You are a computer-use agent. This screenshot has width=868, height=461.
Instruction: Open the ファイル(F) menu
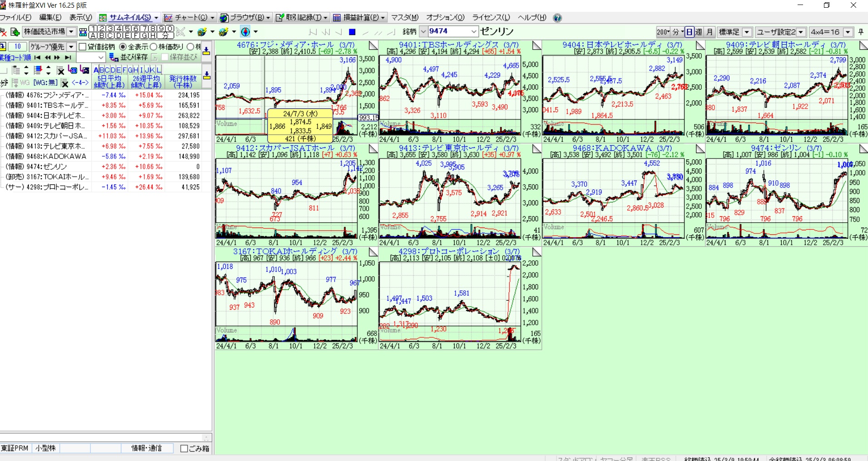click(16, 18)
